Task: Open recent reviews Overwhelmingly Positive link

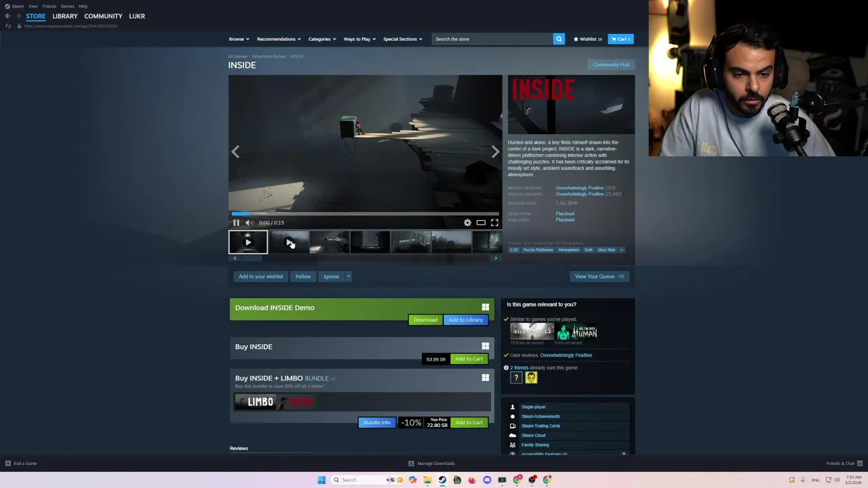Action: (580, 188)
